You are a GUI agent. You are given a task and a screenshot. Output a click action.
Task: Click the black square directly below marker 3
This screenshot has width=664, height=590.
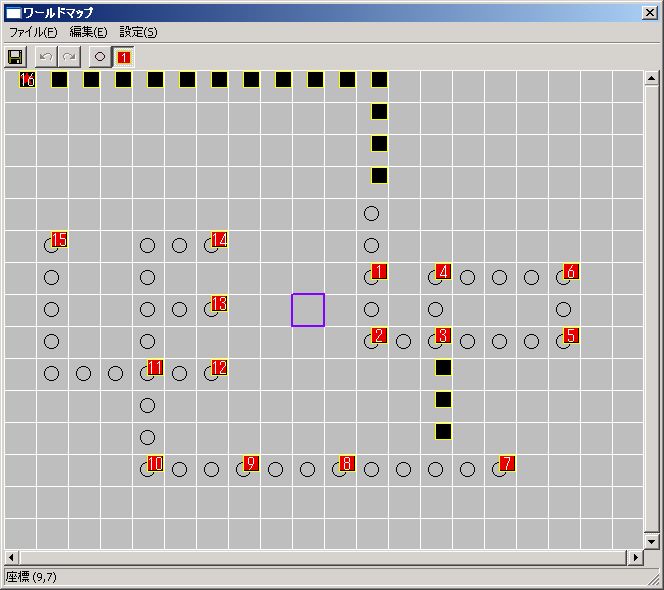click(443, 368)
